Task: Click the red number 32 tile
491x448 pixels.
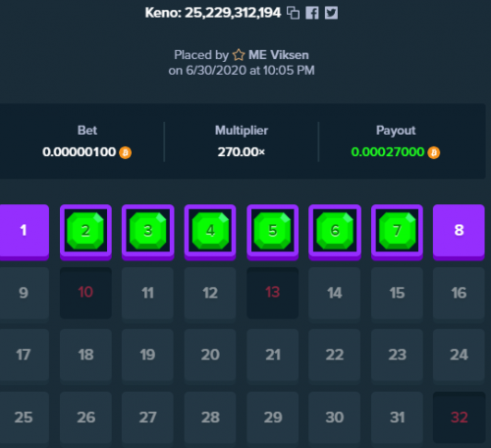Action: pos(459,418)
